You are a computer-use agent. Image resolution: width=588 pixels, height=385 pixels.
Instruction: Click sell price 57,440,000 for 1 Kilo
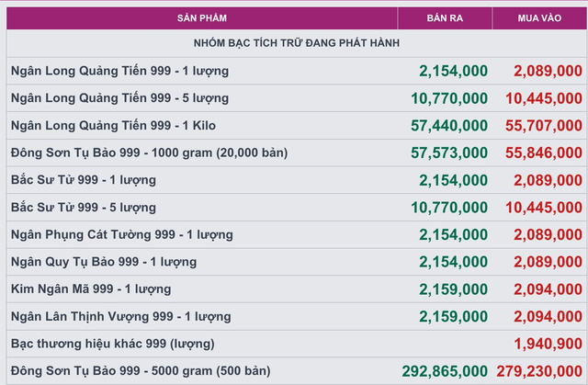(x=449, y=126)
